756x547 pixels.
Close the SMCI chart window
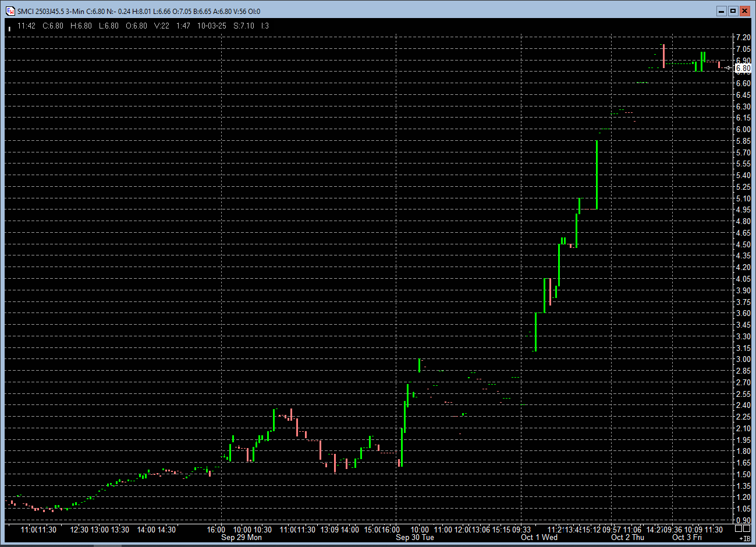(745, 11)
